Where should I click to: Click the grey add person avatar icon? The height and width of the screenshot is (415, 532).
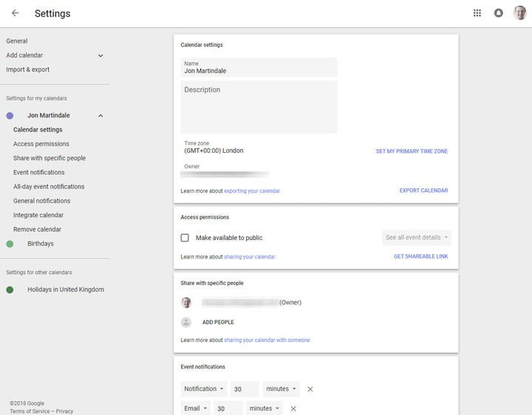[186, 322]
